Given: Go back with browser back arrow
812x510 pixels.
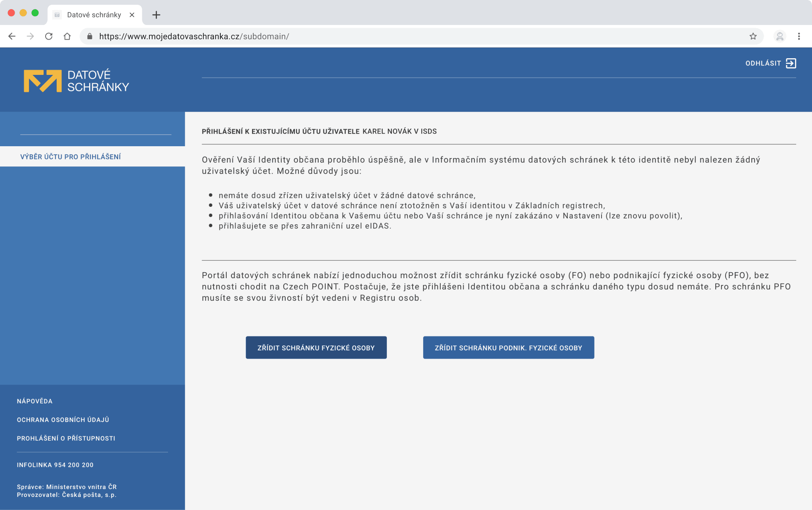Looking at the screenshot, I should 12,36.
